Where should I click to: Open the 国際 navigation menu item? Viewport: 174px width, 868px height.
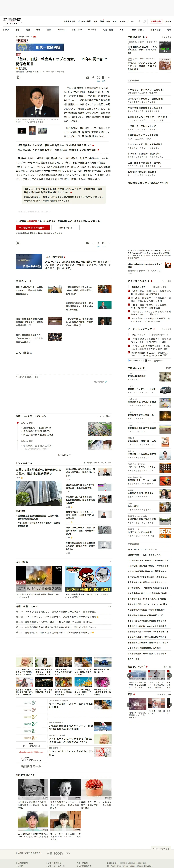(49, 30)
